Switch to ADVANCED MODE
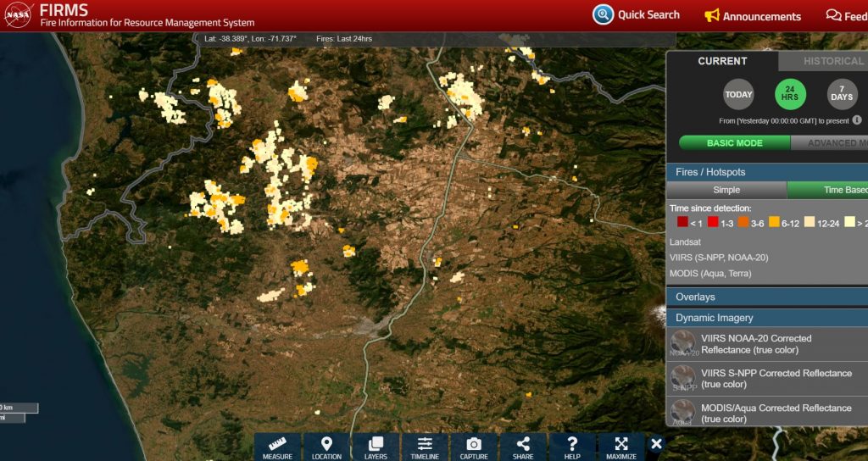This screenshot has width=868, height=461. [829, 142]
